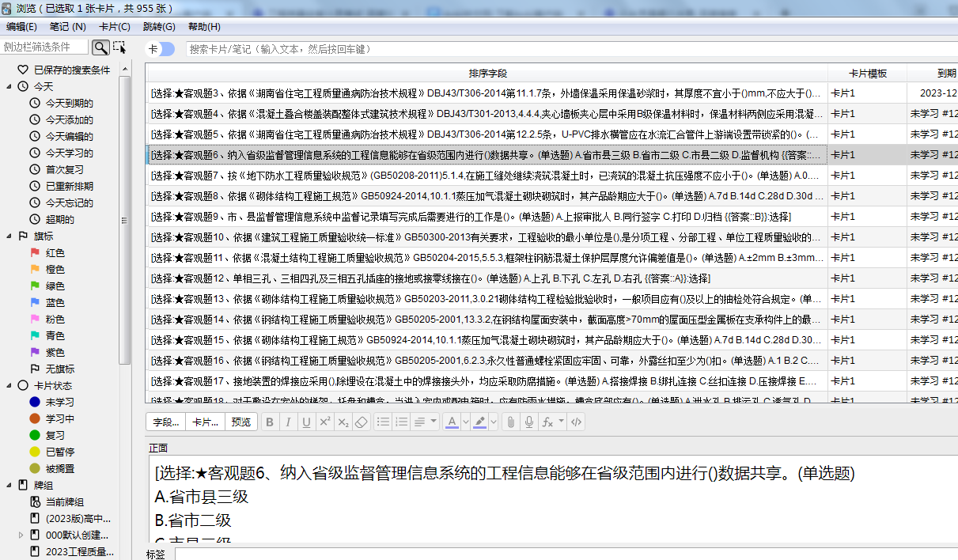The height and width of the screenshot is (560, 958).
Task: Focus the sidebar filter input
Action: (x=45, y=47)
